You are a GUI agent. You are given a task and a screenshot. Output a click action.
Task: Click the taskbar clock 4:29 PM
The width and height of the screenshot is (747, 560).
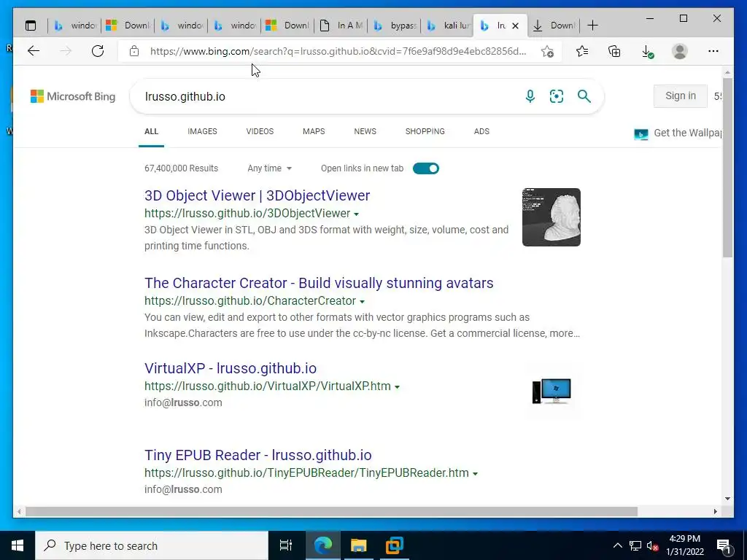point(684,539)
